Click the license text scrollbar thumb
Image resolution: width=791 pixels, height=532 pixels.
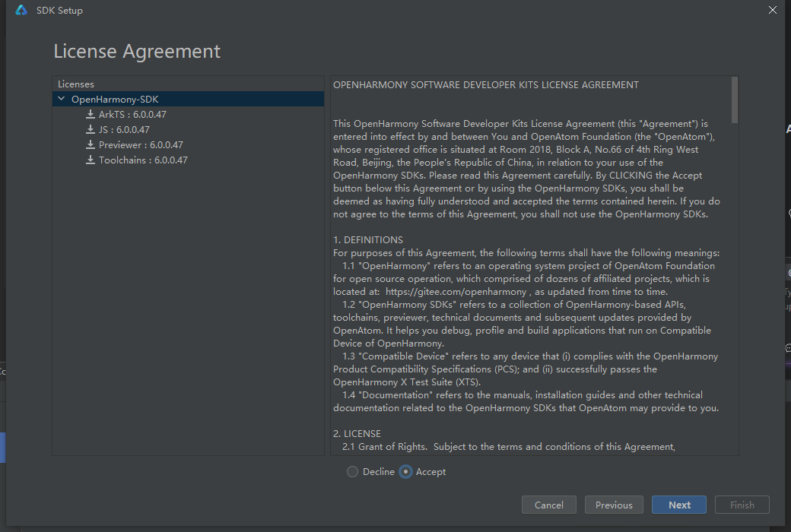(735, 100)
